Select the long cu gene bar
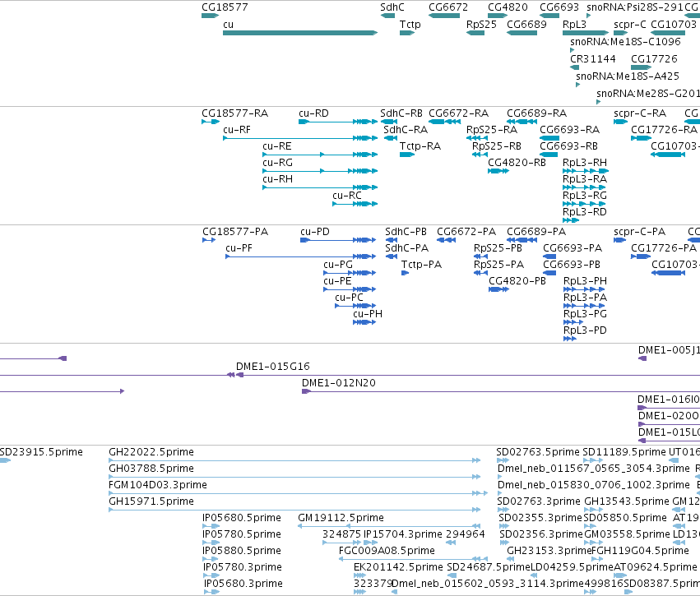The height and width of the screenshot is (596, 700). pyautogui.click(x=300, y=33)
